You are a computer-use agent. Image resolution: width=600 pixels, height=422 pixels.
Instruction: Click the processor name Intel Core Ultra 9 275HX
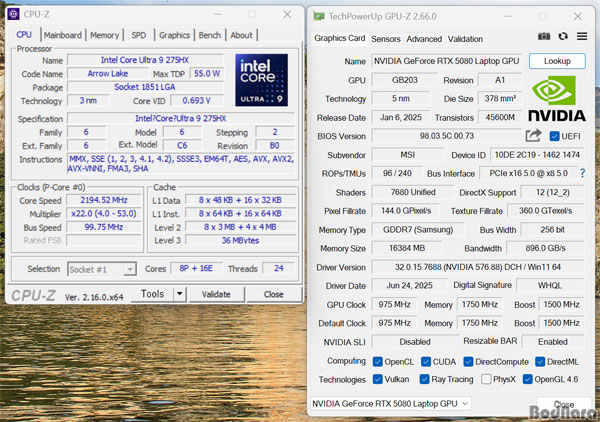point(145,60)
